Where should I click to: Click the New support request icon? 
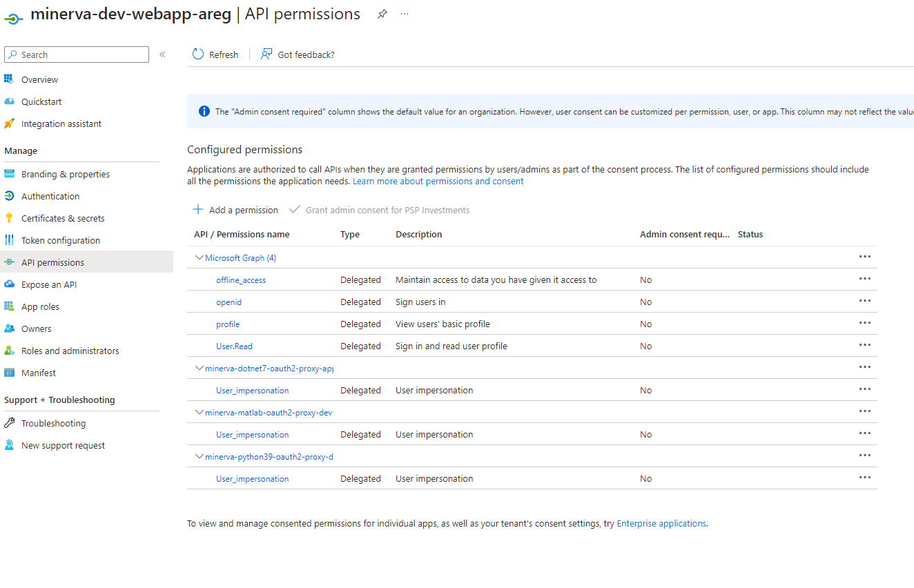pos(9,445)
